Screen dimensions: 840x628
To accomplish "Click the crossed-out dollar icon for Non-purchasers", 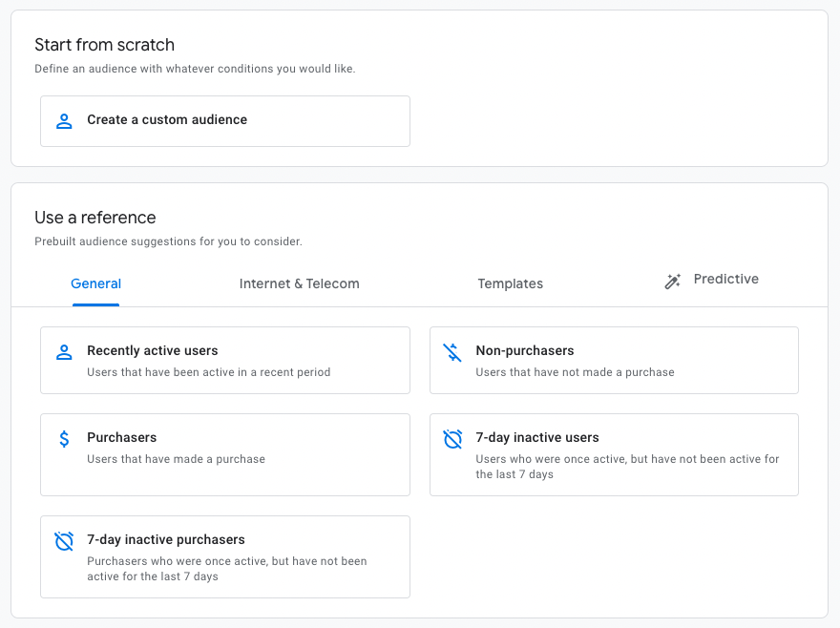I will [452, 352].
